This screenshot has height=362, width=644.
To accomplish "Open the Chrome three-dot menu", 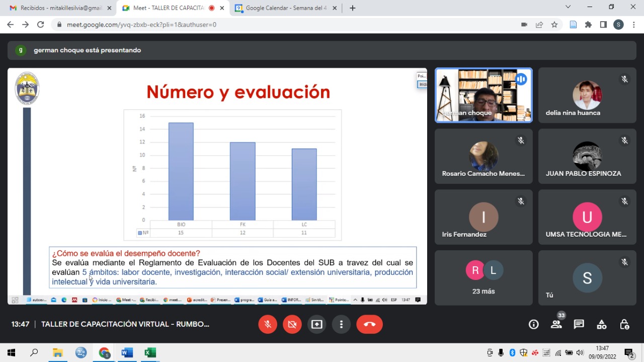I will pos(633,25).
